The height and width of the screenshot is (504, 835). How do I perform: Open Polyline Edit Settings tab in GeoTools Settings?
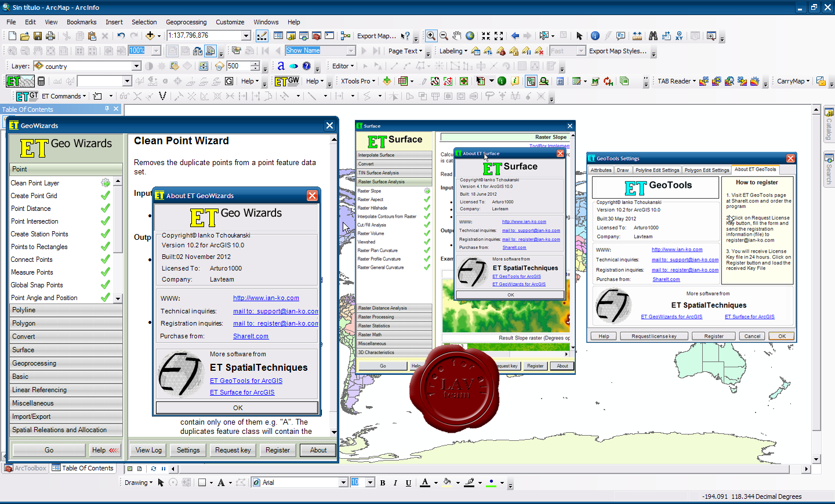[657, 170]
